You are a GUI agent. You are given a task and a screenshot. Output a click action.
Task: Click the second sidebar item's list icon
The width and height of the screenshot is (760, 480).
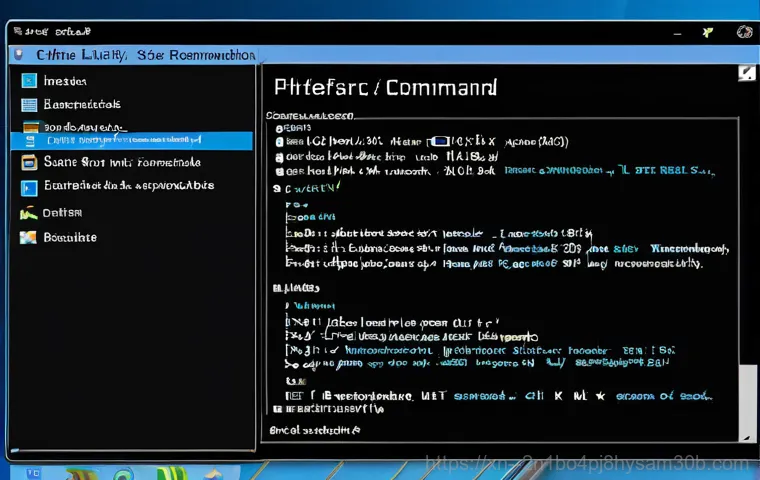click(29, 104)
